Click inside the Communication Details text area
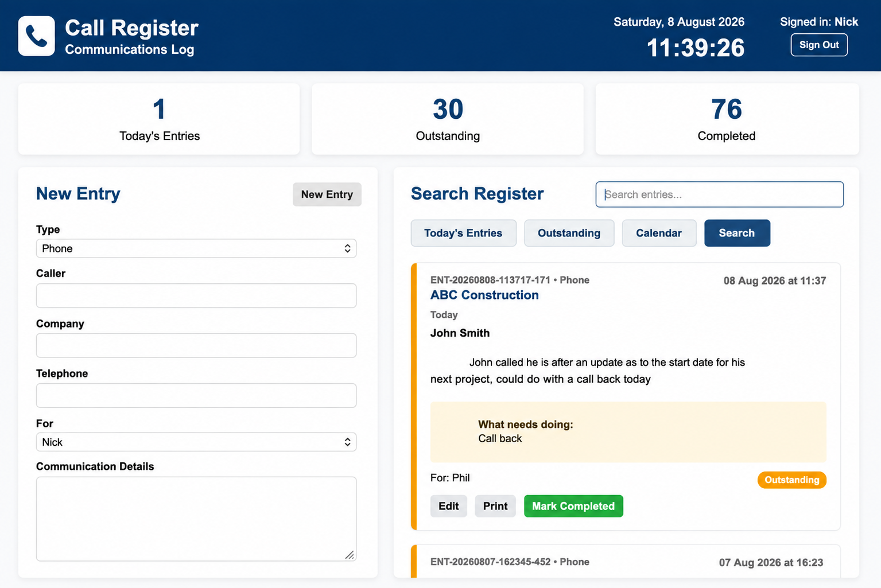Image resolution: width=881 pixels, height=588 pixels. (196, 519)
